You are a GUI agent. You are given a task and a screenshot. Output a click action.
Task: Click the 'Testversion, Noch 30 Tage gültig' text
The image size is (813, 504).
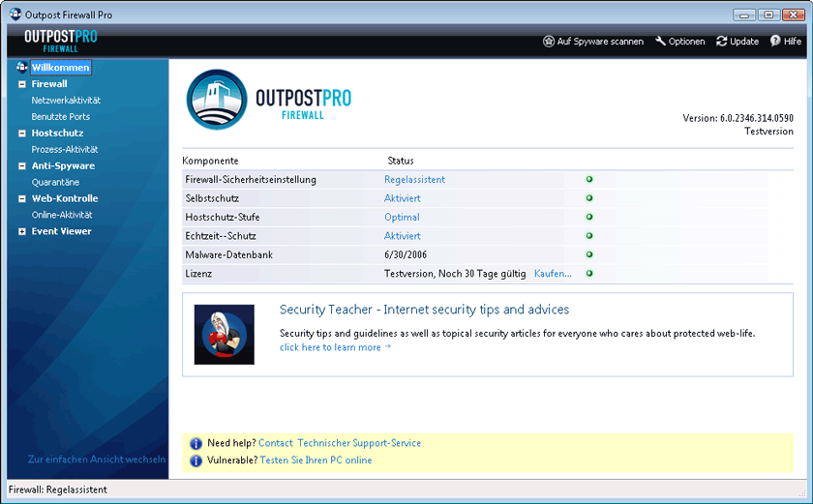(x=455, y=274)
